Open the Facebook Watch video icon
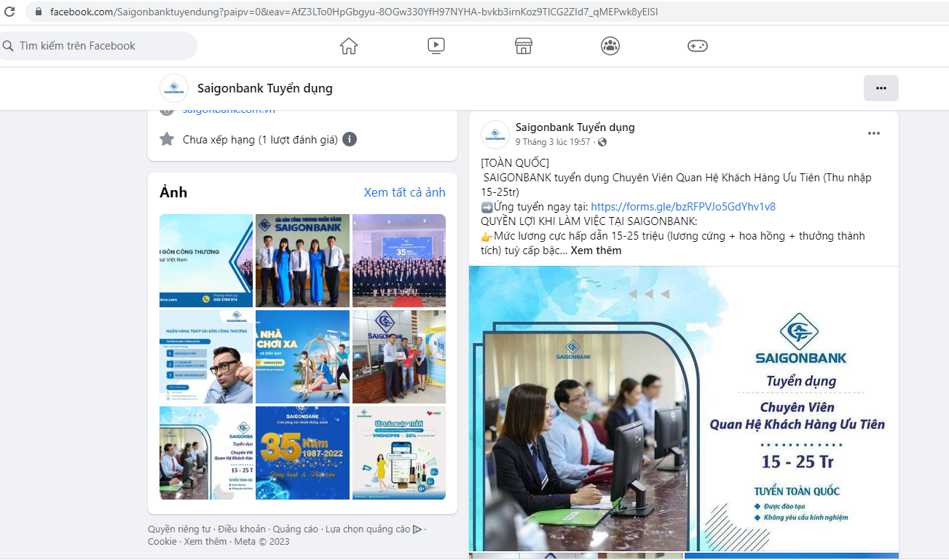Viewport: 949px width, 560px height. click(436, 46)
